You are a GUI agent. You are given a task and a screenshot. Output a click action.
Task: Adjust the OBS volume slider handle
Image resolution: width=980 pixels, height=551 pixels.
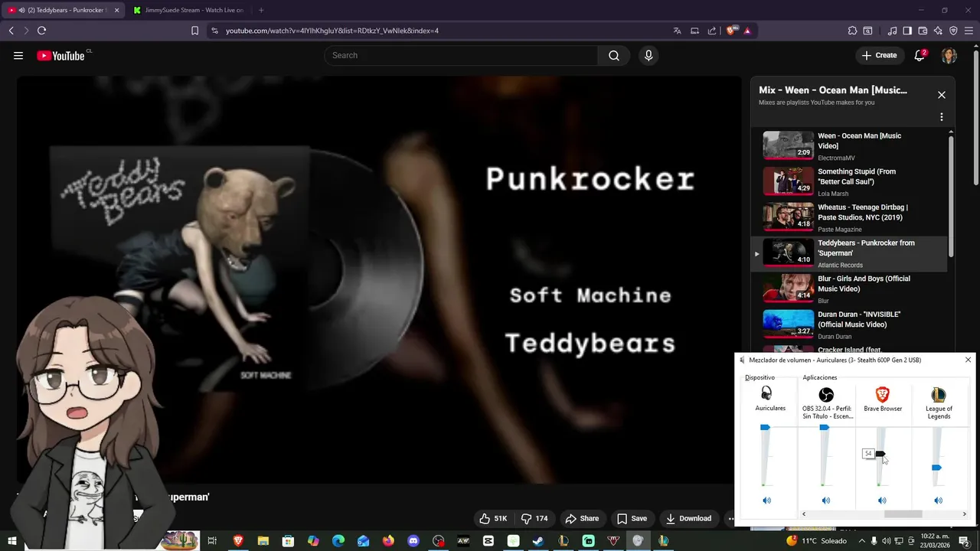824,428
